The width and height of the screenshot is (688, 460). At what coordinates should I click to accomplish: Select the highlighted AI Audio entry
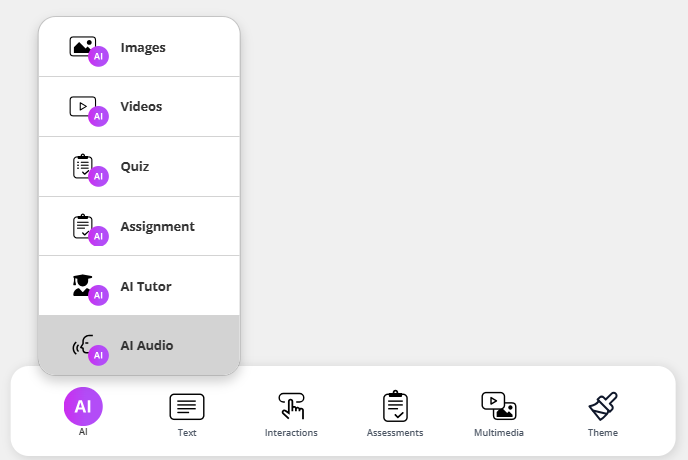click(139, 345)
